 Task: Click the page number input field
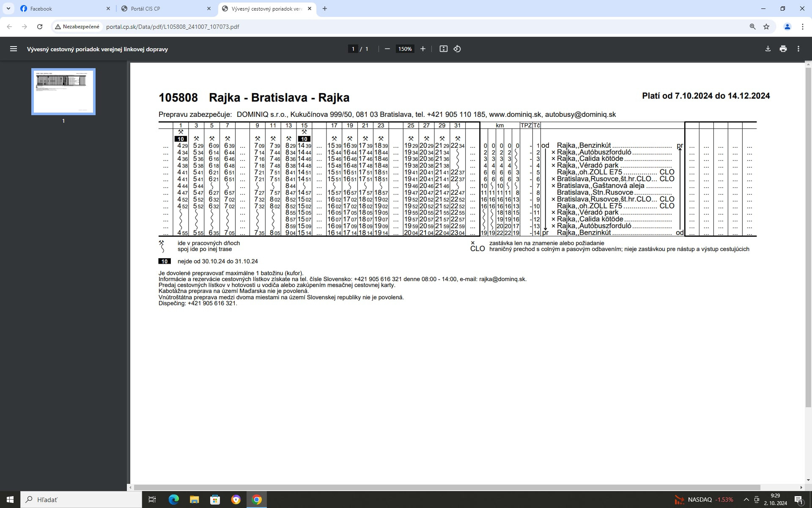(353, 49)
